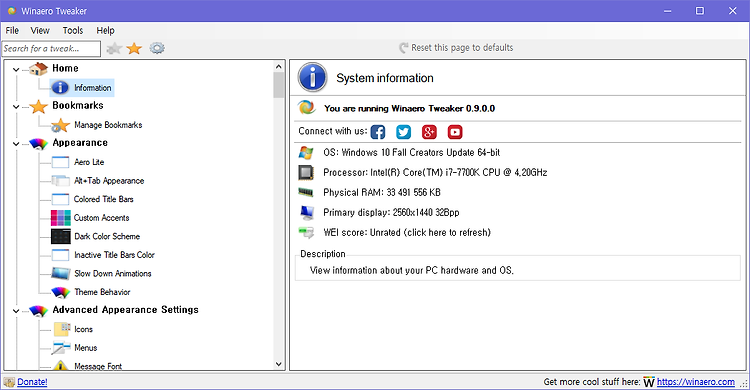Click the Primary display 2560x1440 text

pyautogui.click(x=391, y=212)
